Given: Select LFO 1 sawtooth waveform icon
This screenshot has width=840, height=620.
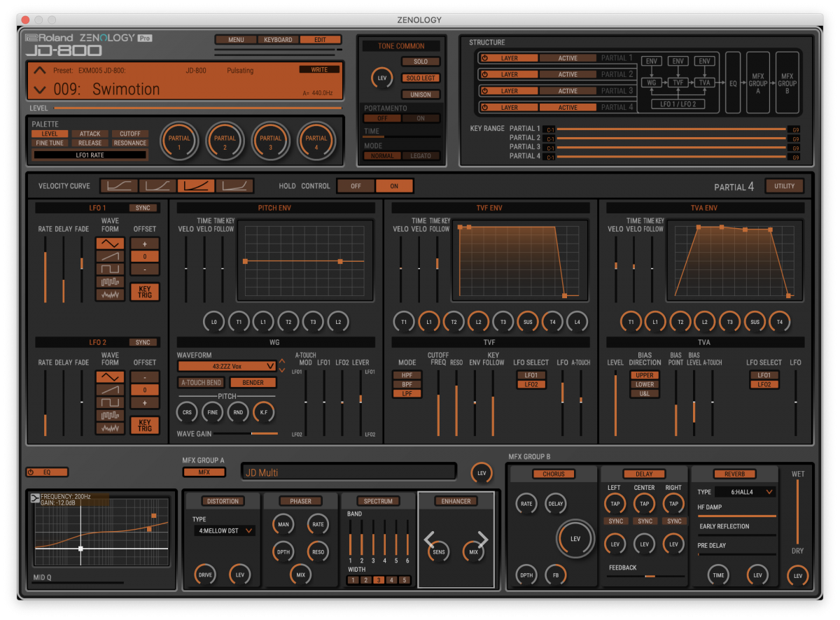Looking at the screenshot, I should [x=111, y=256].
